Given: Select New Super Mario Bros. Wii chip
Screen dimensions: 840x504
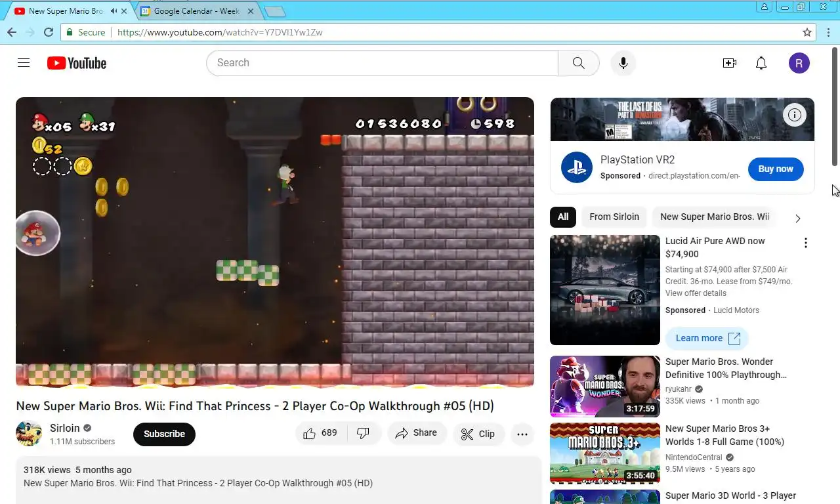Looking at the screenshot, I should (x=715, y=217).
